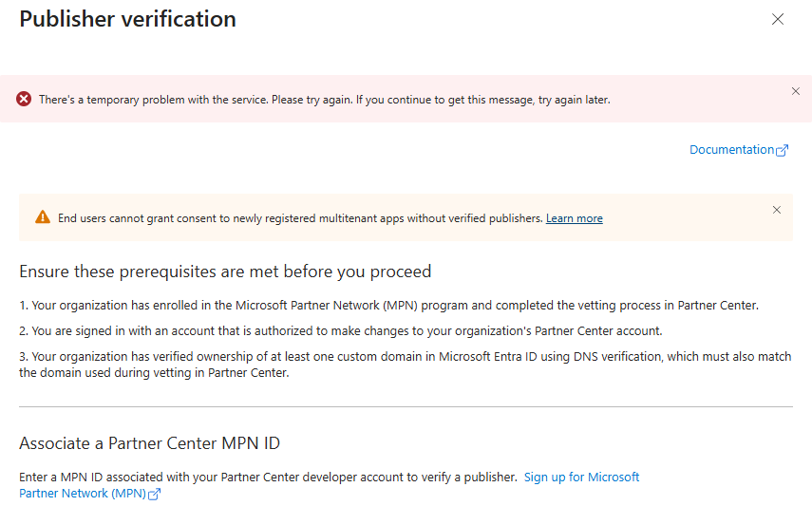Close the Publisher verification panel
Viewport: 812px width, 506px height.
point(777,19)
